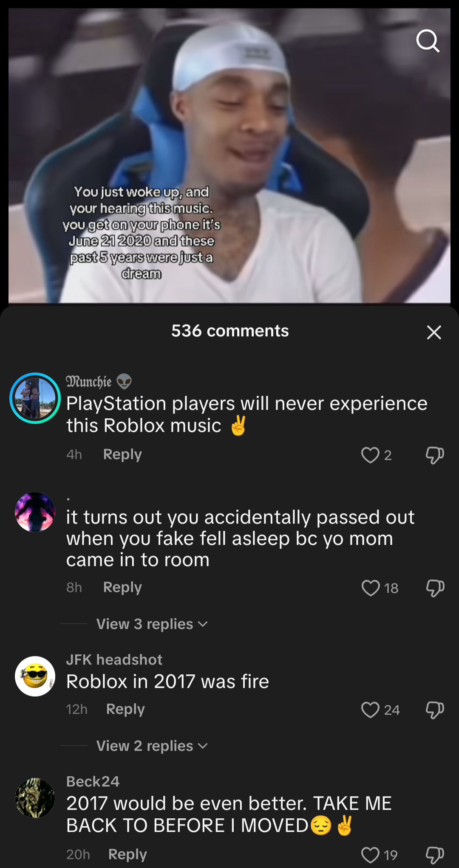This screenshot has width=459, height=868.
Task: Dislike JFK headshot's comment
Action: (x=435, y=710)
